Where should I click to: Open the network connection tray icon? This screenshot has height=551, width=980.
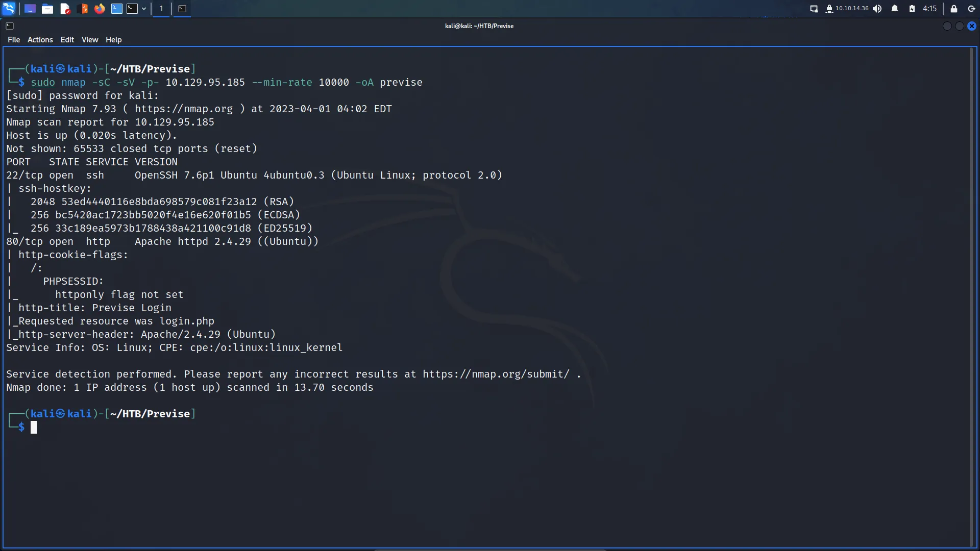(x=814, y=9)
